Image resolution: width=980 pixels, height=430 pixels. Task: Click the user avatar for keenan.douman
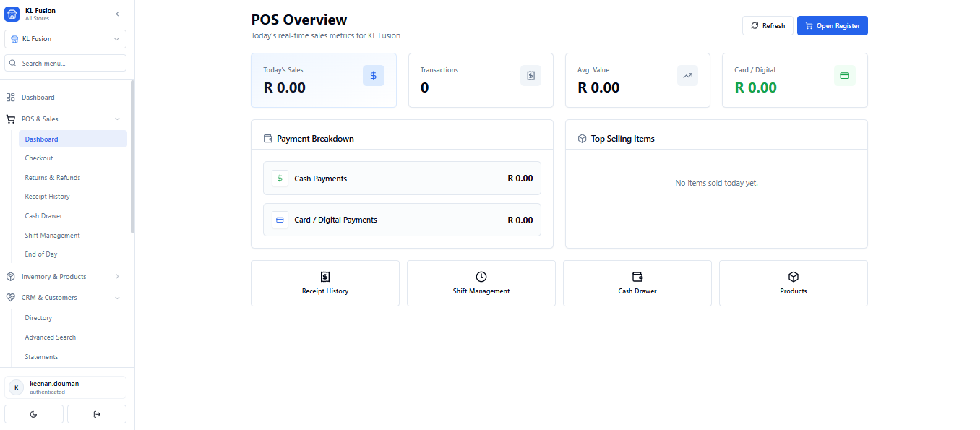point(16,387)
